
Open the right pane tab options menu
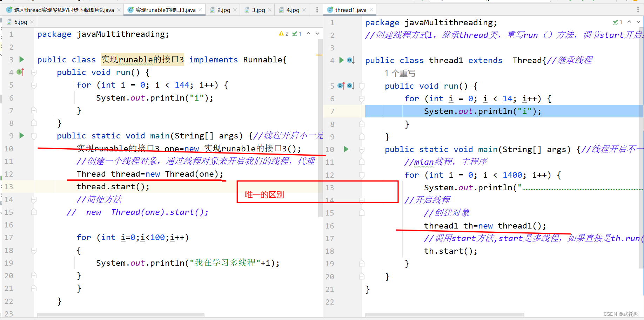click(638, 10)
